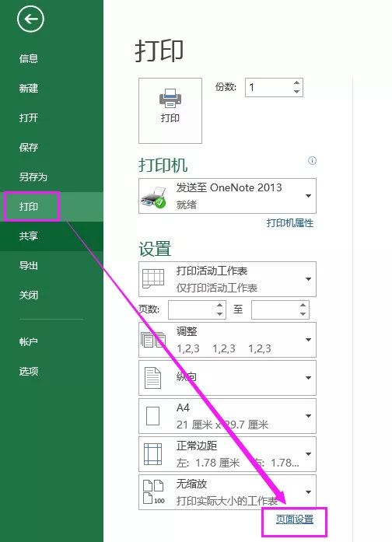Open the 打印机属性 link
Screen dimensions: 392x542
pos(289,223)
